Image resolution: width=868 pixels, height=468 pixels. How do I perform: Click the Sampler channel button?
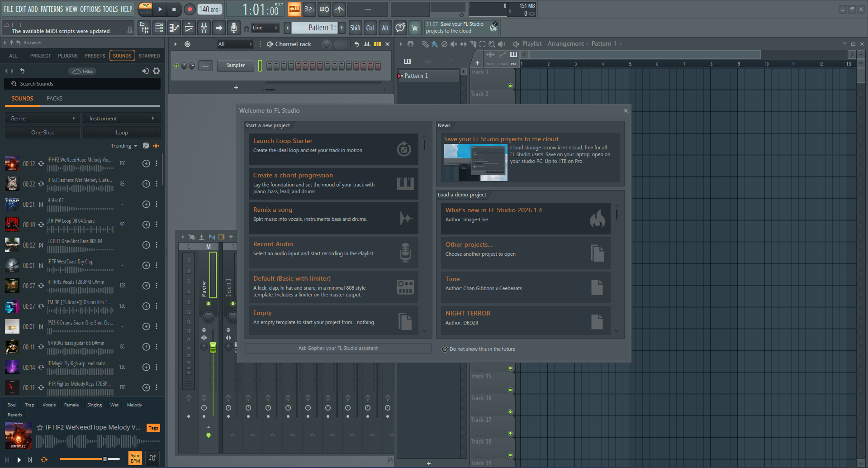click(x=236, y=66)
